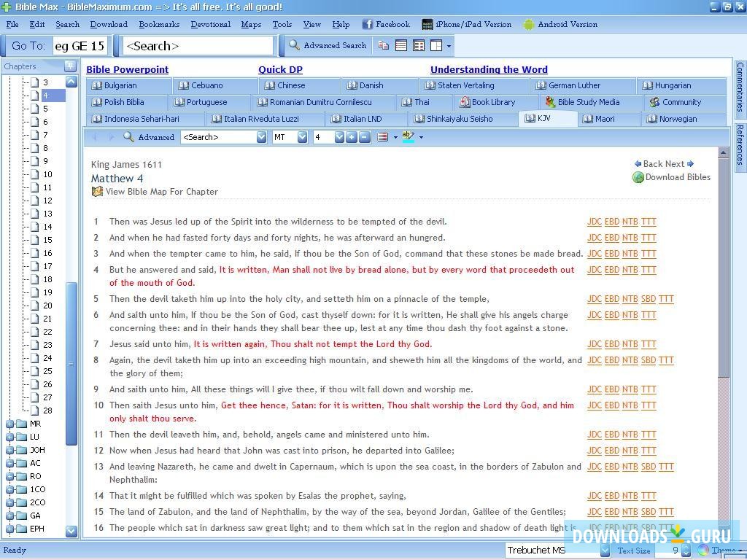Viewport: 747px width, 560px height.
Task: Switch to two-column layout icon
Action: tap(419, 45)
